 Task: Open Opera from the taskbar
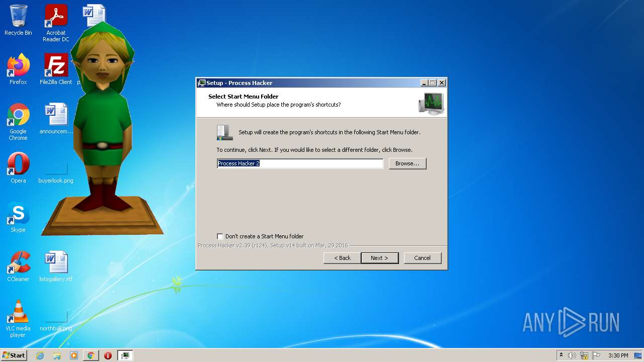tap(108, 355)
